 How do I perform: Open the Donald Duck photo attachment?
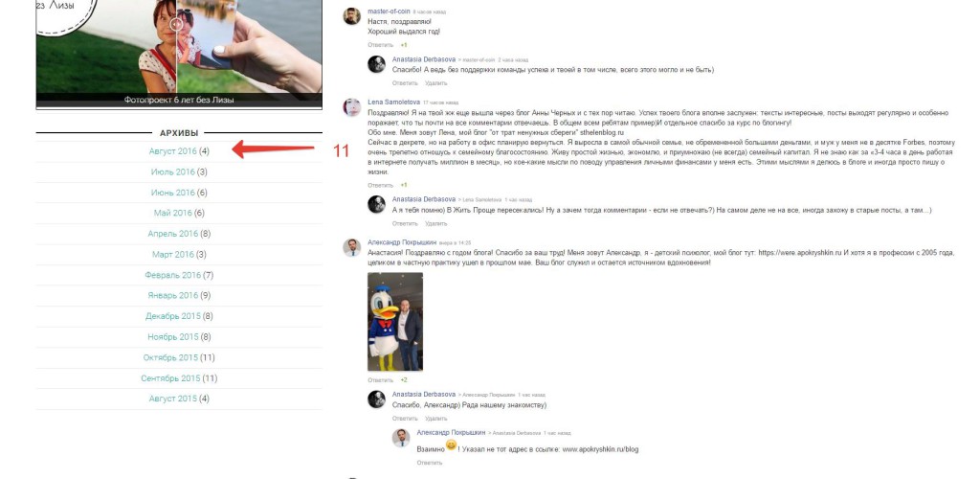tap(395, 322)
